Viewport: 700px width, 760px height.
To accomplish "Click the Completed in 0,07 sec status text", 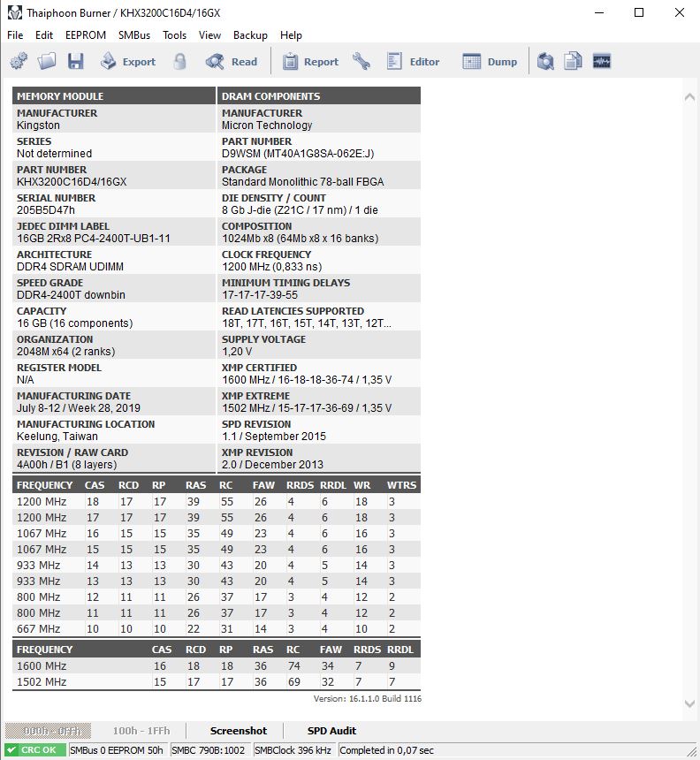I will (x=386, y=749).
